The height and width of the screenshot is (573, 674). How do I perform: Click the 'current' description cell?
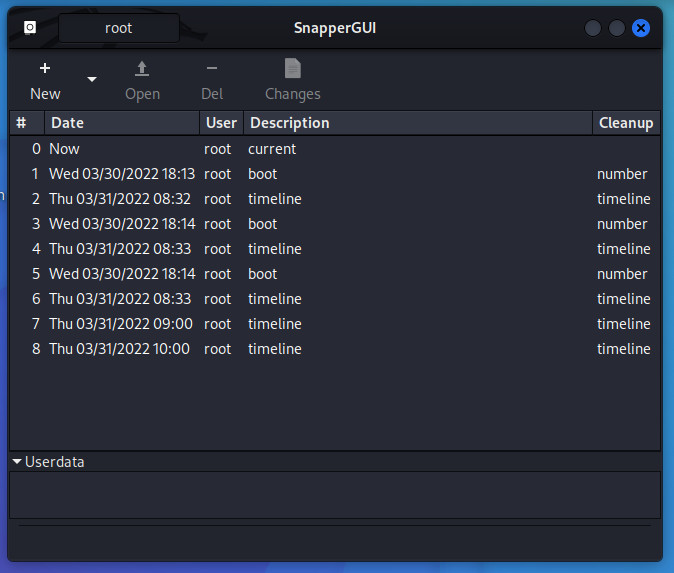tap(272, 149)
